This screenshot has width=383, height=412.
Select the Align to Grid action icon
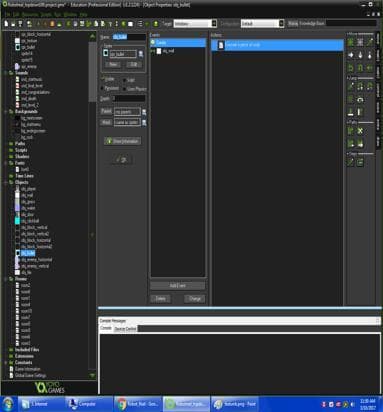click(351, 99)
